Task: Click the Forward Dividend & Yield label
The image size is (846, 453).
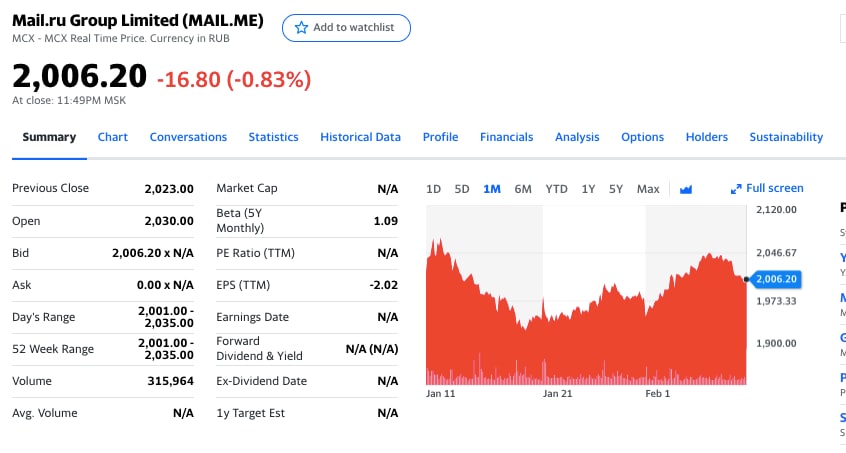Action: point(260,348)
